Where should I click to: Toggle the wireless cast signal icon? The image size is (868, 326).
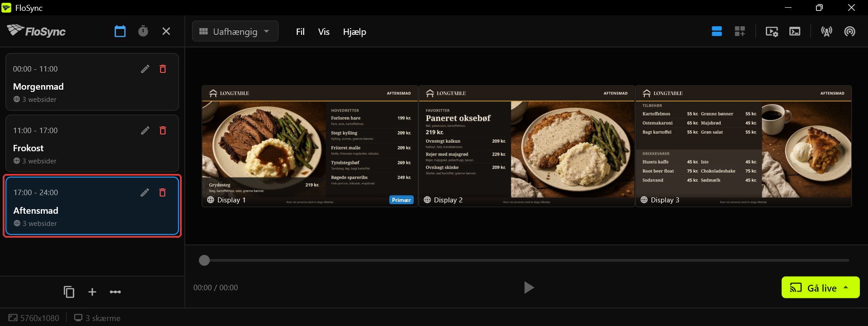(849, 31)
